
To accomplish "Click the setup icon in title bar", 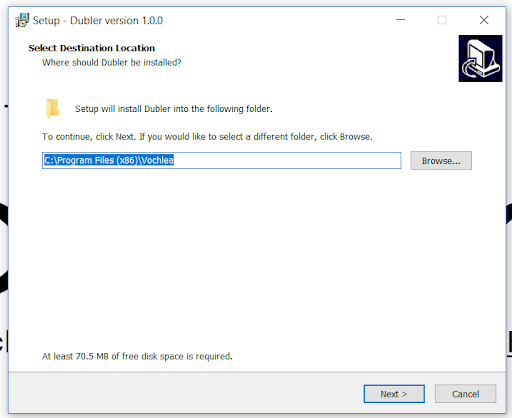I will click(22, 20).
